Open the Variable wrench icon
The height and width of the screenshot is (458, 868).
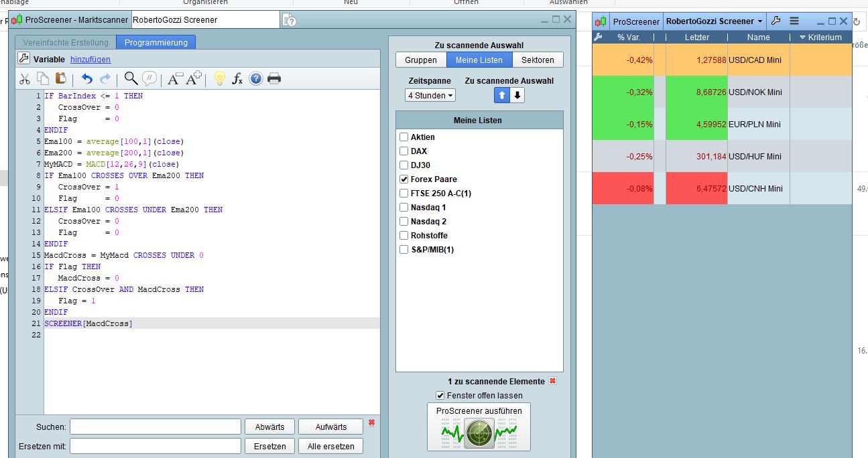click(23, 58)
